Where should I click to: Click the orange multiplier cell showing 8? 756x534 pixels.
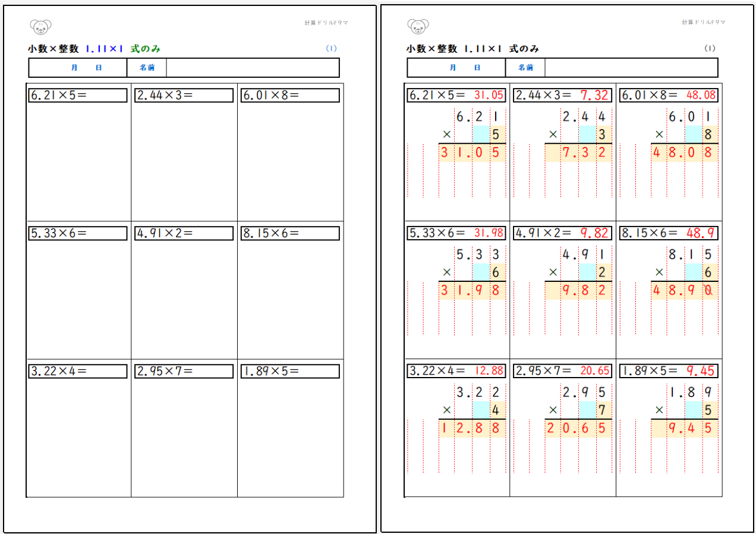coord(707,134)
